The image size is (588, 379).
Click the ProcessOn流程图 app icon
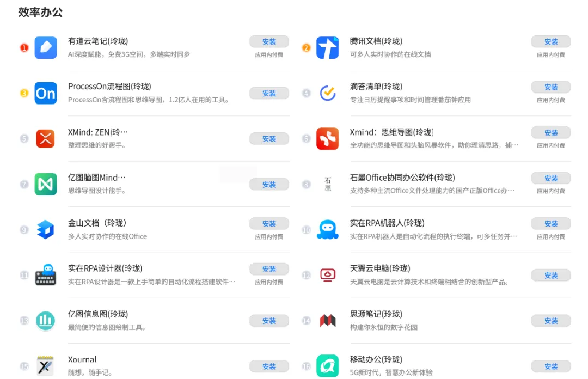(46, 93)
